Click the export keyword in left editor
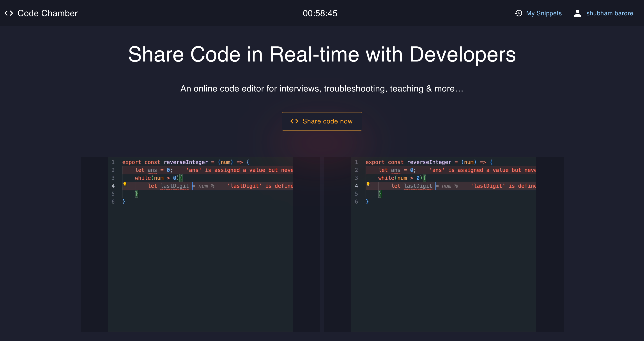 pyautogui.click(x=132, y=162)
